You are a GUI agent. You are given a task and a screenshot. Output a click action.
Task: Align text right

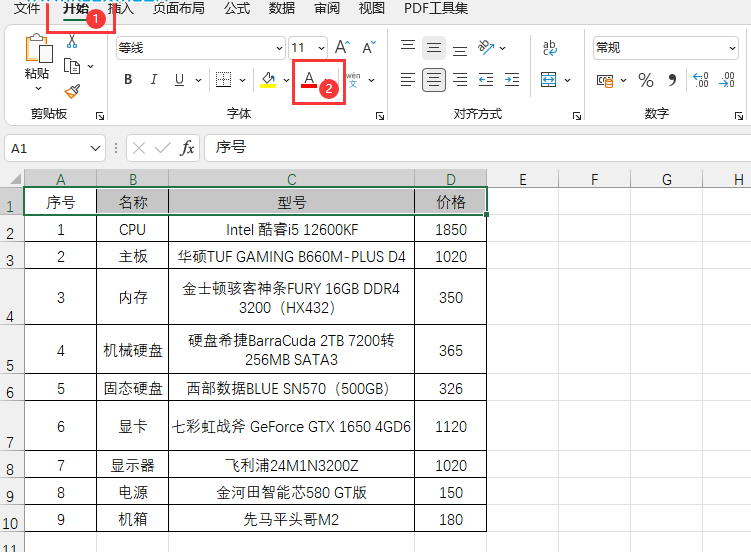460,80
